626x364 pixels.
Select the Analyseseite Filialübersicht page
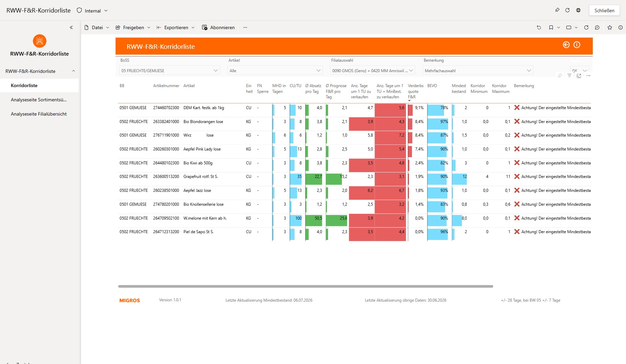(x=39, y=114)
